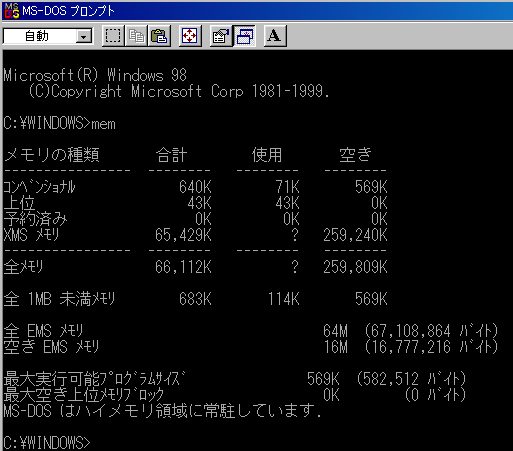
Task: Click the Paste toolbar icon
Action: [x=159, y=36]
